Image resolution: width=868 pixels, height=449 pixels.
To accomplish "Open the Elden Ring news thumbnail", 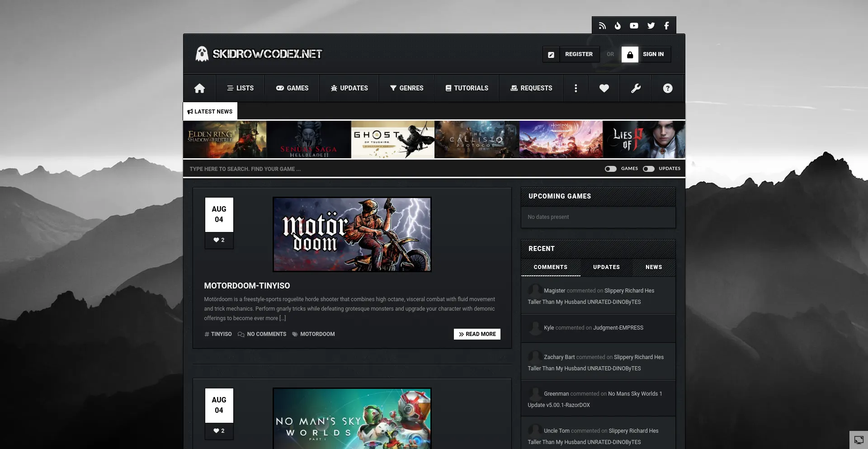I will click(225, 139).
